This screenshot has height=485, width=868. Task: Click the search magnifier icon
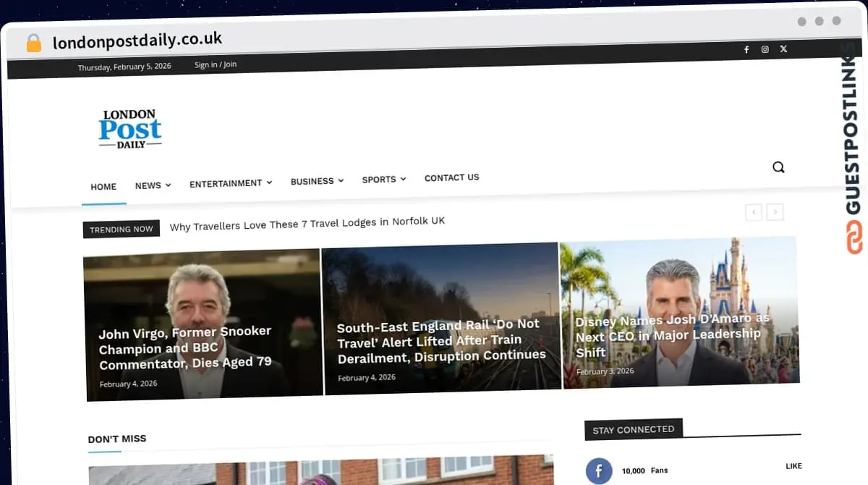point(778,167)
